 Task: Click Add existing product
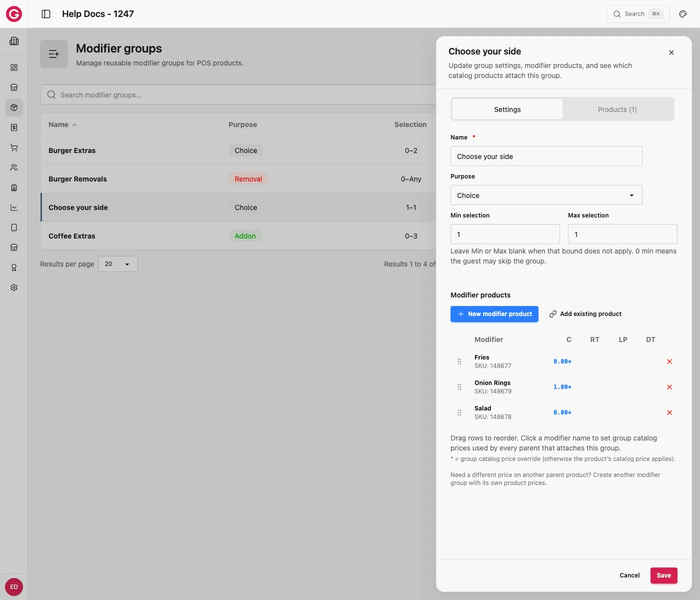click(x=585, y=314)
